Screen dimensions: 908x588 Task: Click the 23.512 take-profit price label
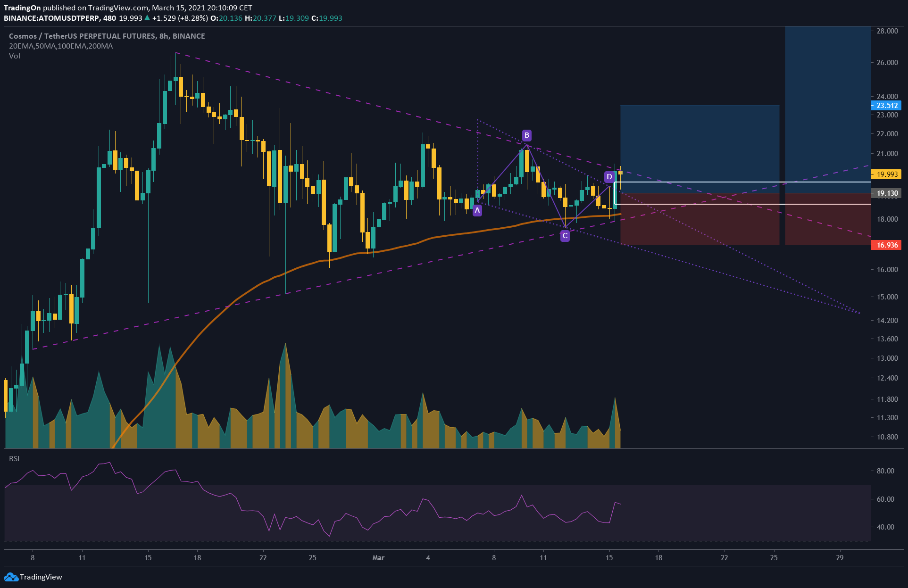(x=886, y=106)
